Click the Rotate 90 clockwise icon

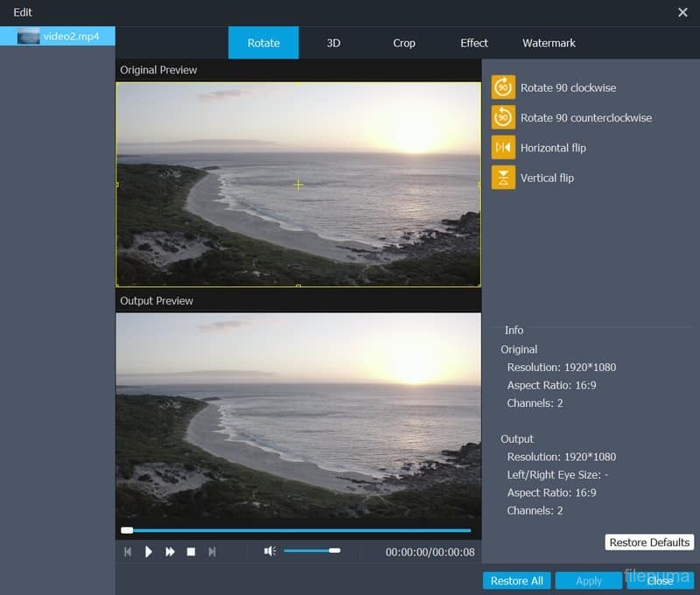click(x=503, y=87)
